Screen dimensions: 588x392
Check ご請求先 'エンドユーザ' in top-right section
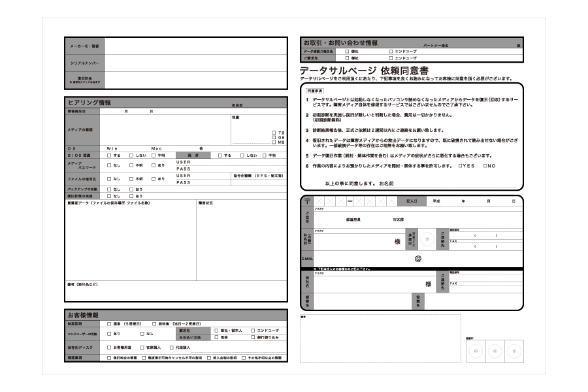tap(391, 58)
